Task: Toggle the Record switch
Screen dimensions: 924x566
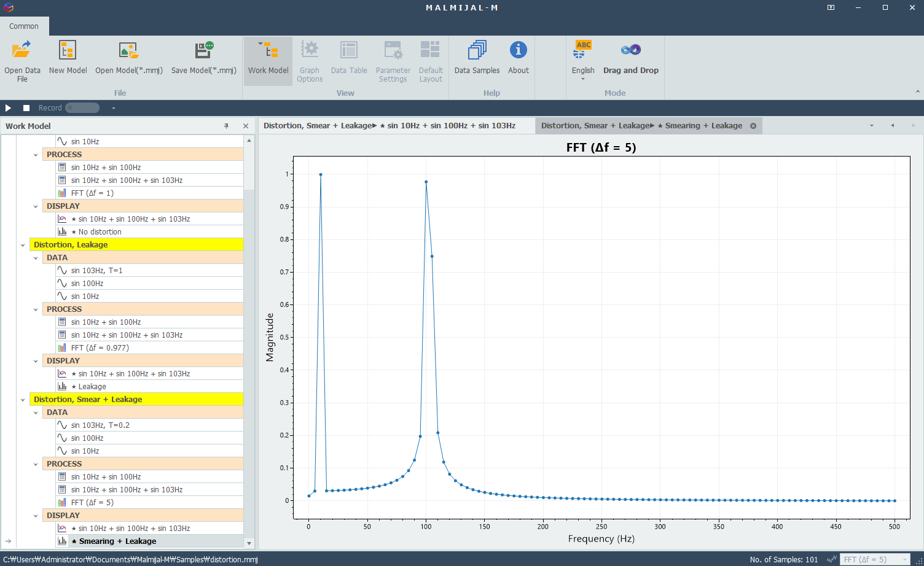Action: click(82, 108)
